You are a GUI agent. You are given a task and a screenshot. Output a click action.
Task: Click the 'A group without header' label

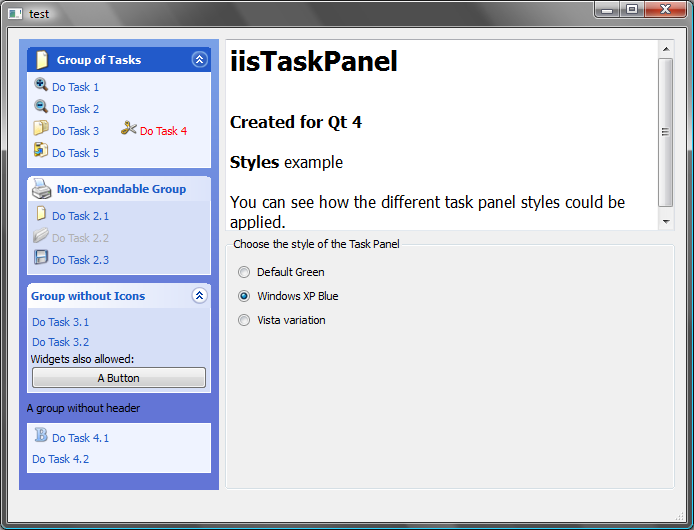click(83, 408)
